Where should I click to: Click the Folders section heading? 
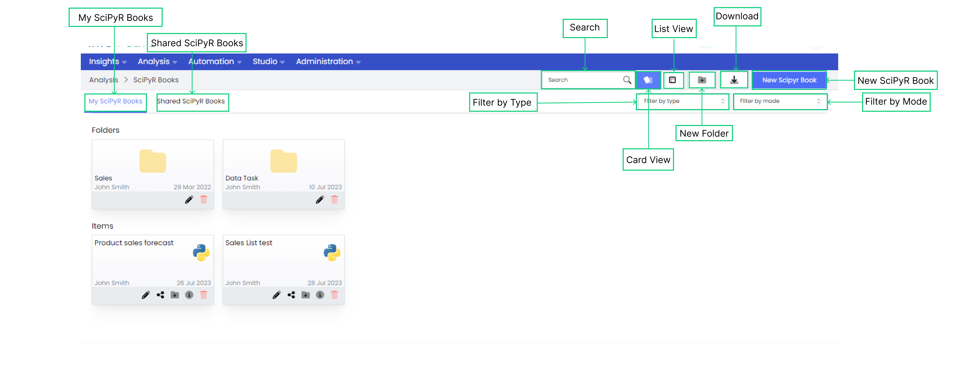[x=105, y=130]
